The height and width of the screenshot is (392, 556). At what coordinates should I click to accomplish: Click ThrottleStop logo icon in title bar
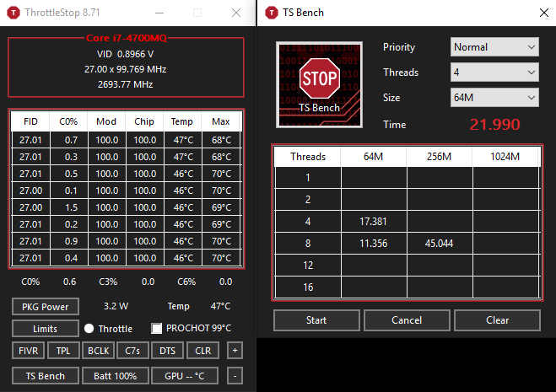click(13, 13)
